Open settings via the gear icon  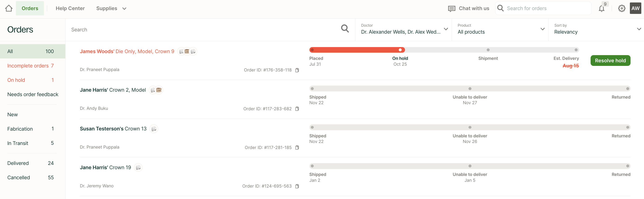[622, 9]
